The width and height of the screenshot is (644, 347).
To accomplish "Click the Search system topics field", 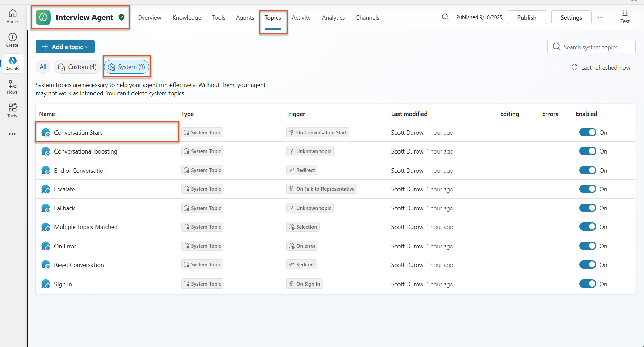I will [591, 47].
